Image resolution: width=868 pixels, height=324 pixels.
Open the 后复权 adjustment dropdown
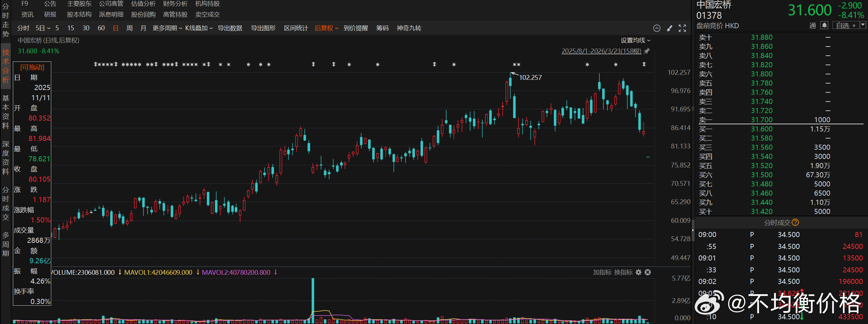pos(327,28)
